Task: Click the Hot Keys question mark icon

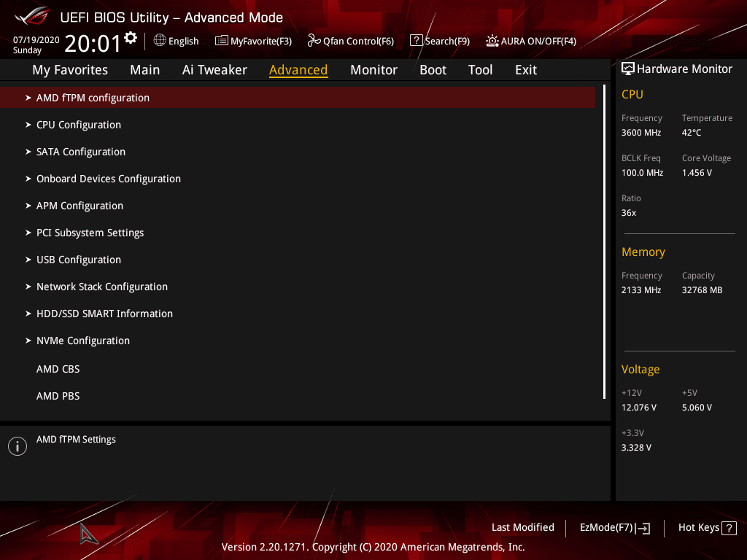Action: click(x=729, y=528)
